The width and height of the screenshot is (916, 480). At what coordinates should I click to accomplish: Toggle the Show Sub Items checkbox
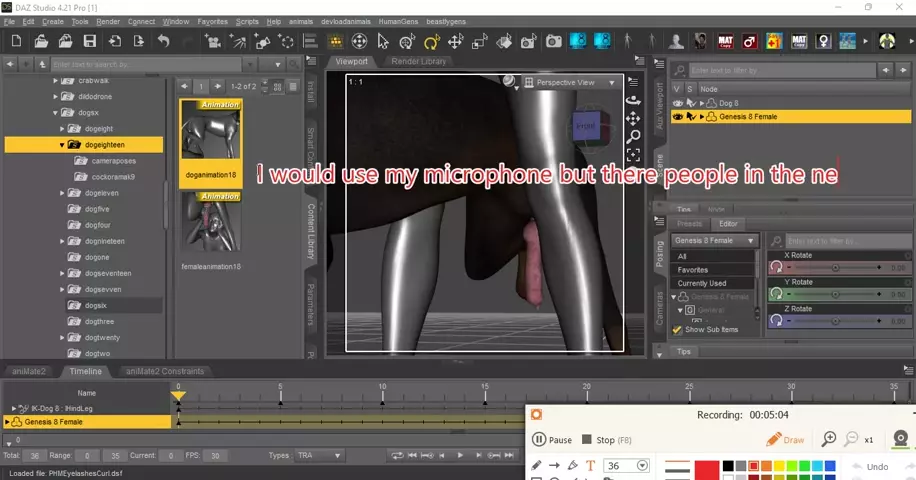[x=678, y=329]
